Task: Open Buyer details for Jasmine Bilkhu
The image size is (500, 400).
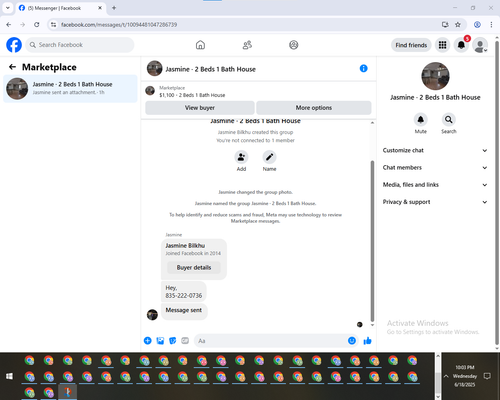Action: click(194, 267)
